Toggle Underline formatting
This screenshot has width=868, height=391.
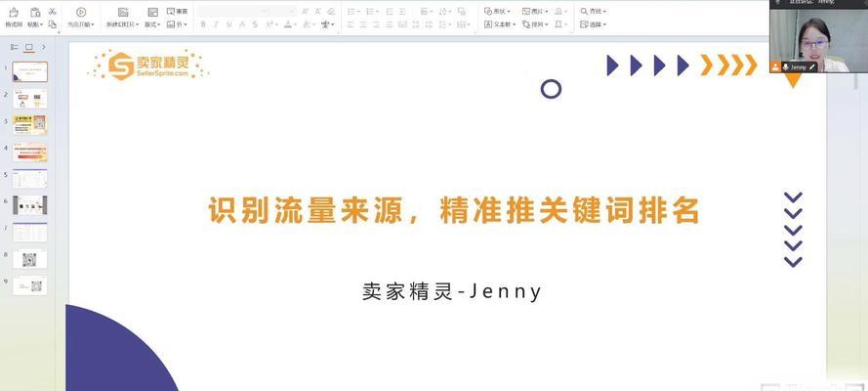coord(228,24)
